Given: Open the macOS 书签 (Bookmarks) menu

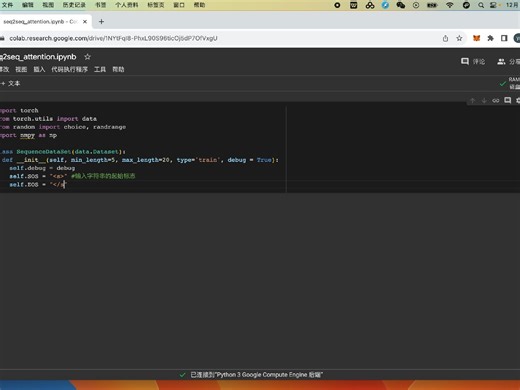Looking at the screenshot, I should coord(100,5).
